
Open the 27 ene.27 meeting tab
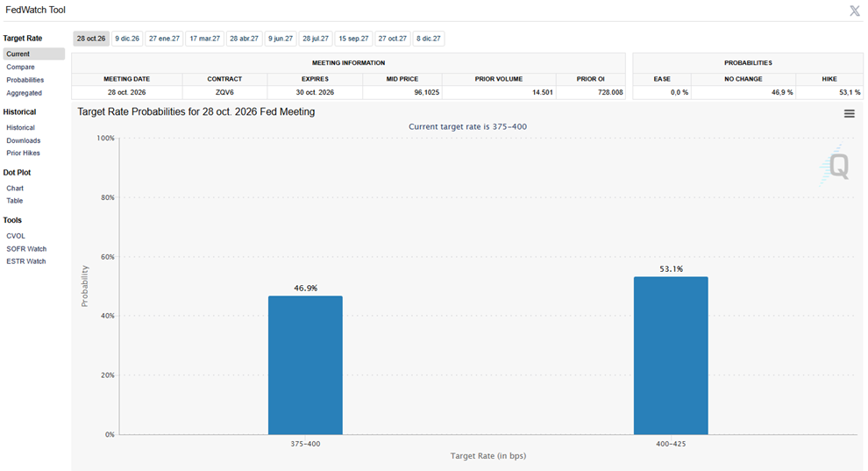pos(165,39)
